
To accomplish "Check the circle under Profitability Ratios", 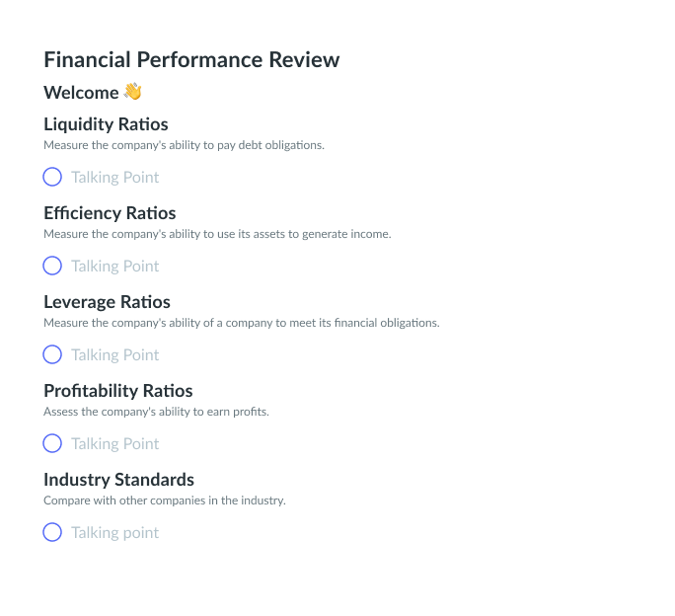I will [52, 443].
